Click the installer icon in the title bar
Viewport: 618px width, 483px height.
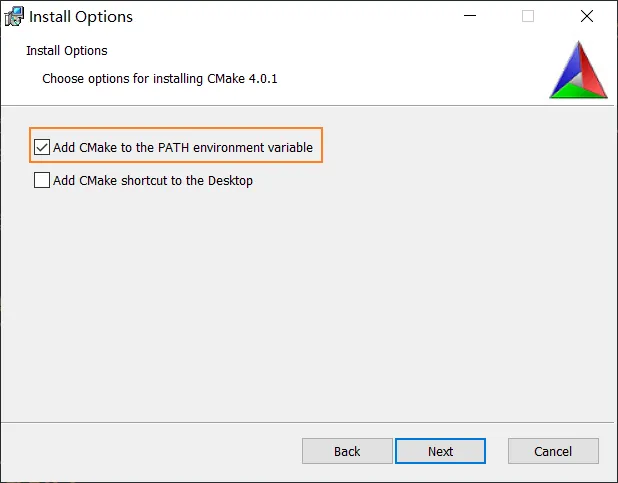point(14,16)
